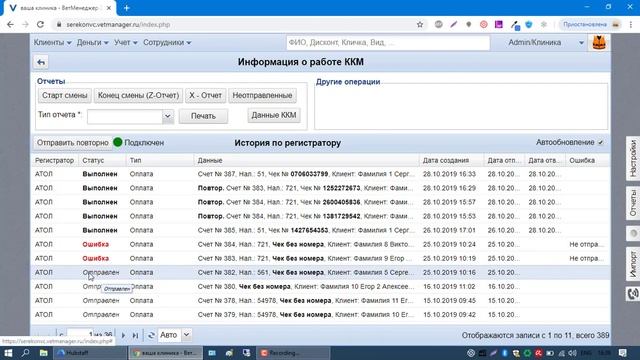This screenshot has width=640, height=360.
Task: Go to next page of history table
Action: pyautogui.click(x=124, y=335)
